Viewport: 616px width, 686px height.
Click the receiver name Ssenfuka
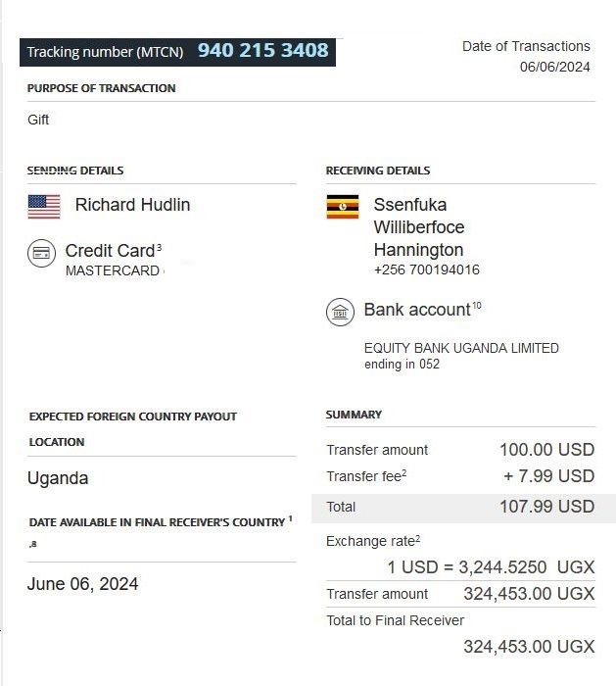tap(409, 205)
